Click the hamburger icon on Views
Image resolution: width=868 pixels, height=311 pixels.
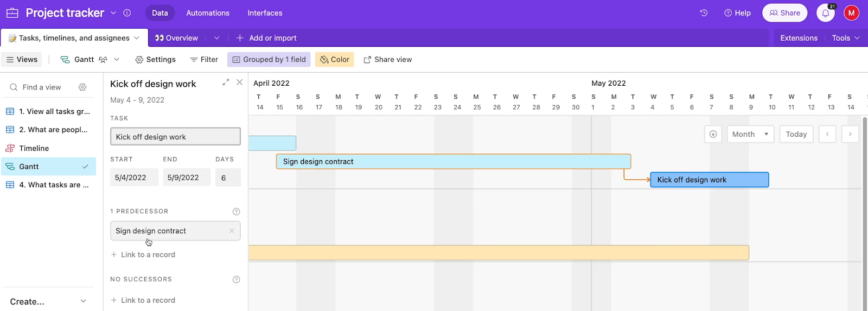click(10, 60)
